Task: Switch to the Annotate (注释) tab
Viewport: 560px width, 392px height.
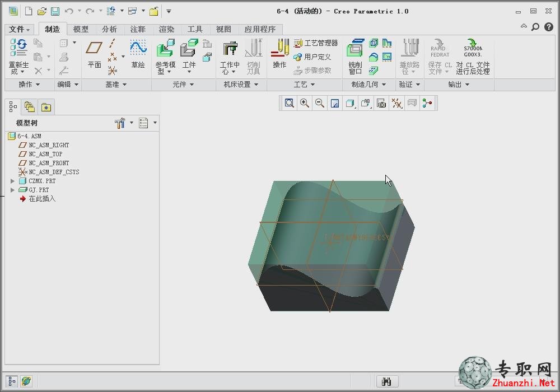Action: 138,29
